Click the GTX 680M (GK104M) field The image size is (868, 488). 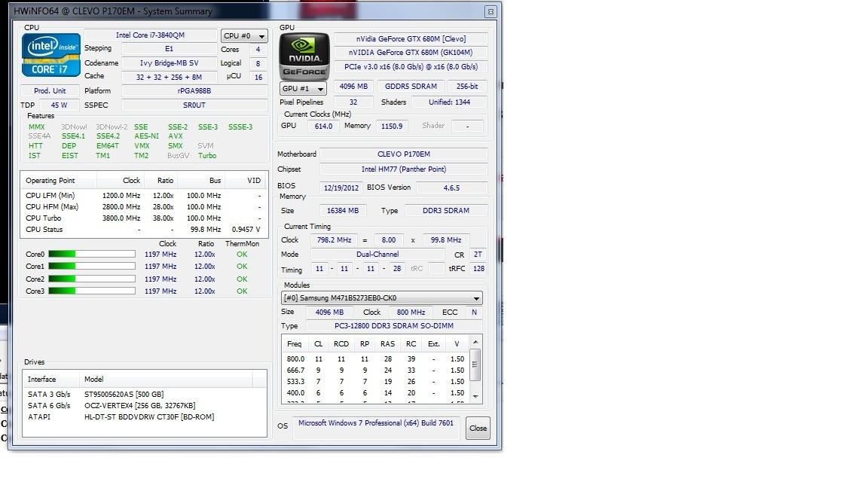coord(411,53)
